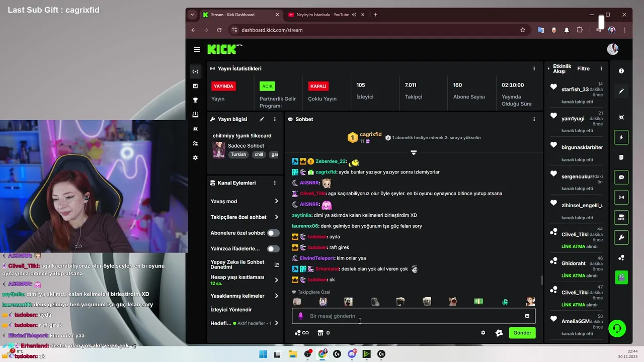Viewport: 644px width, 362px height.
Task: Click Ghidoraht in the activity feed
Action: pyautogui.click(x=574, y=263)
